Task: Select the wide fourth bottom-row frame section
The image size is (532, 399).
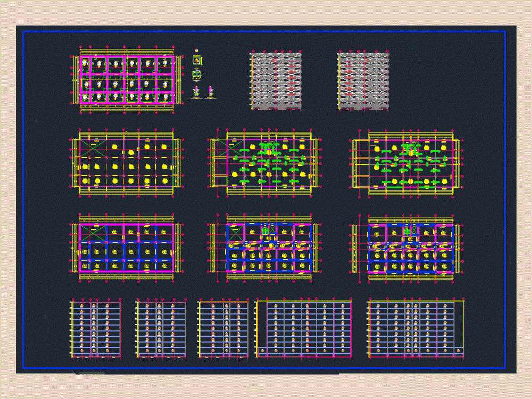Action: tap(303, 328)
